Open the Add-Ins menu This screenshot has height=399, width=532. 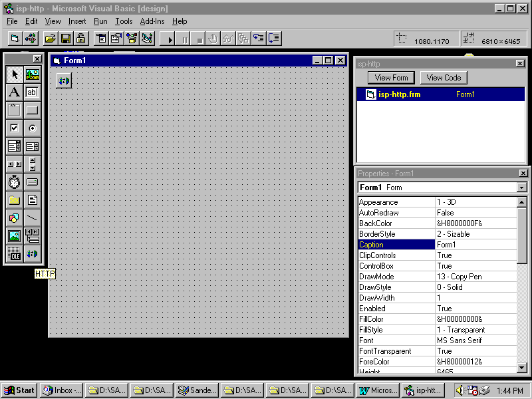point(152,21)
